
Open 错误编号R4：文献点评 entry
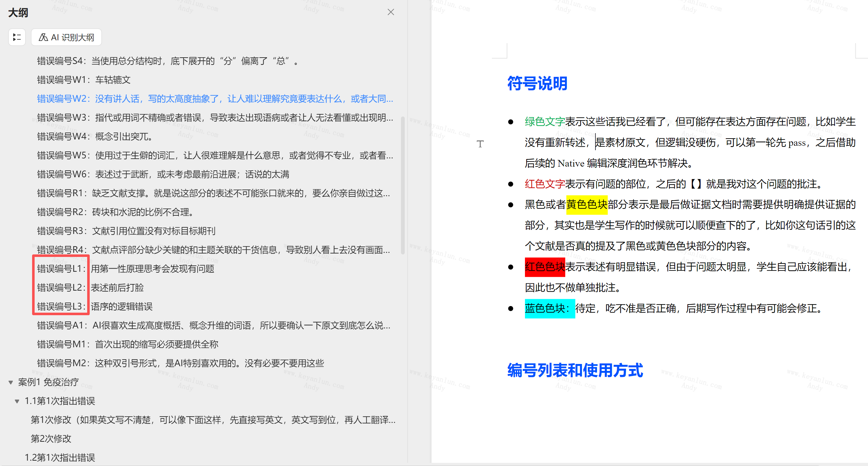[x=214, y=250]
